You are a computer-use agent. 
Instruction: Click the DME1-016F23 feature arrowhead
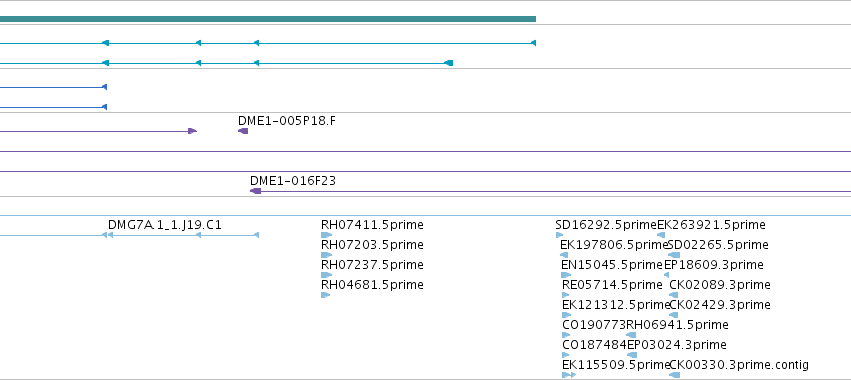[255, 191]
